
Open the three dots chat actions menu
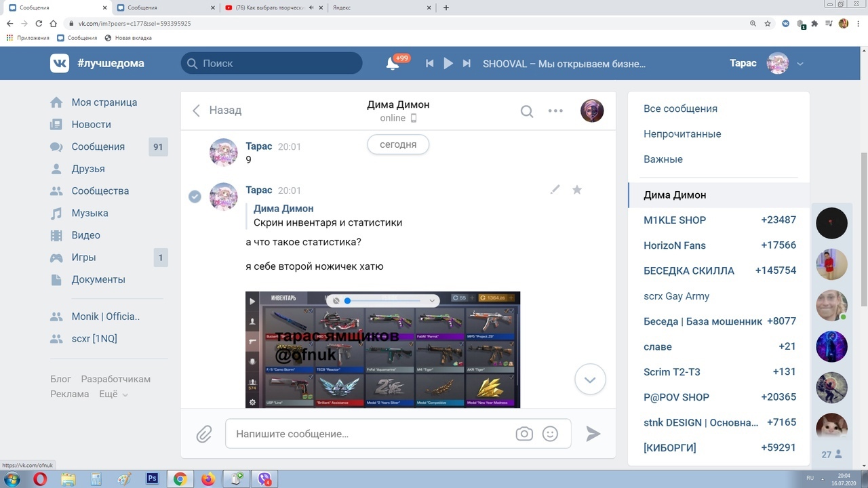tap(555, 111)
